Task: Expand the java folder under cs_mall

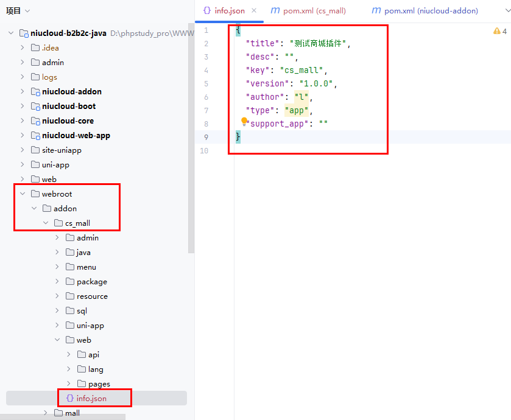Action: (57, 253)
